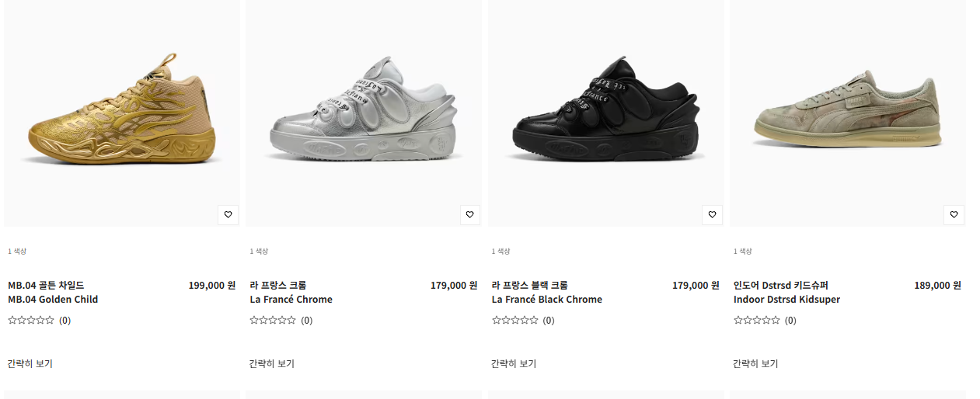Screen dimensions: 980x399
Task: Favorite the La Francé Black Chrome shoe
Action: [712, 215]
